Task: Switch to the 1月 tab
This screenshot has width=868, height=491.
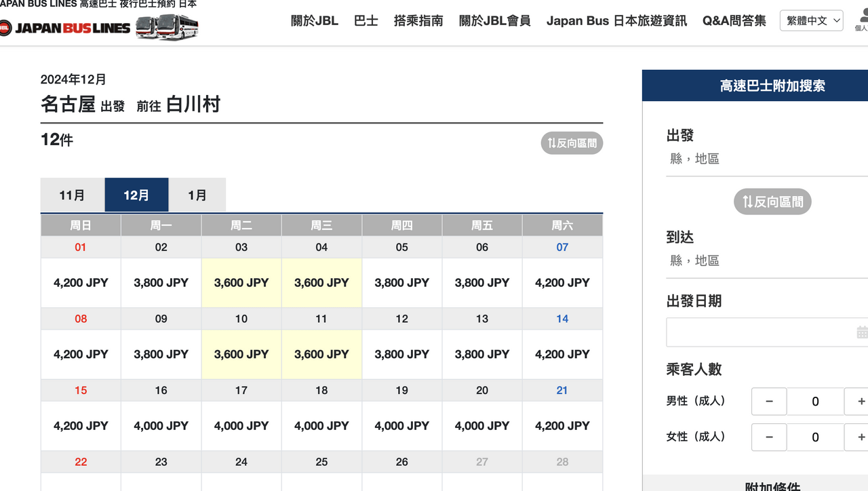Action: click(x=197, y=195)
